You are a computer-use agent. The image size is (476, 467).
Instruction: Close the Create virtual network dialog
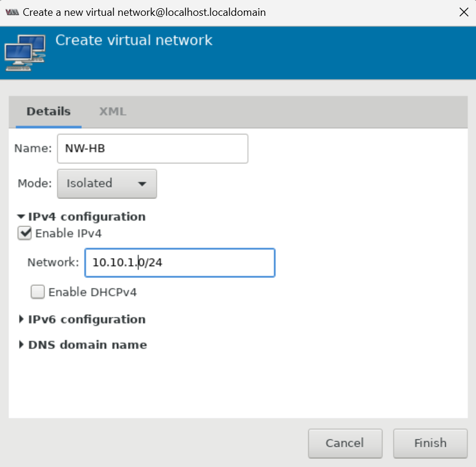pos(464,12)
